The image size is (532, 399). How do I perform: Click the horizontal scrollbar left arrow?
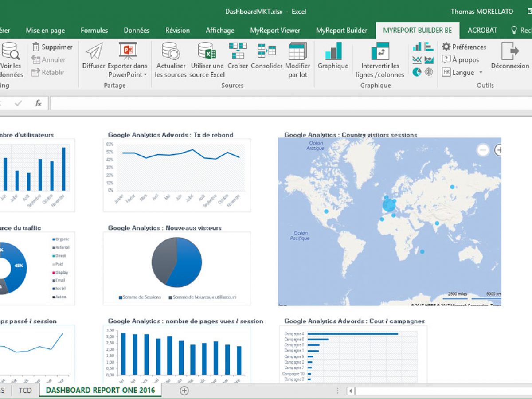pos(351,391)
